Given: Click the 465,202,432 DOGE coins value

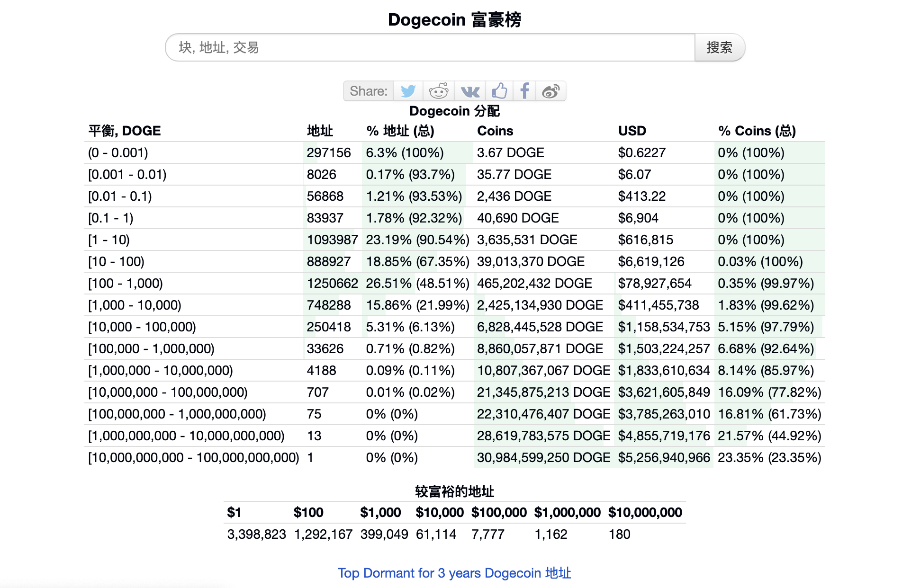Looking at the screenshot, I should tap(534, 283).
